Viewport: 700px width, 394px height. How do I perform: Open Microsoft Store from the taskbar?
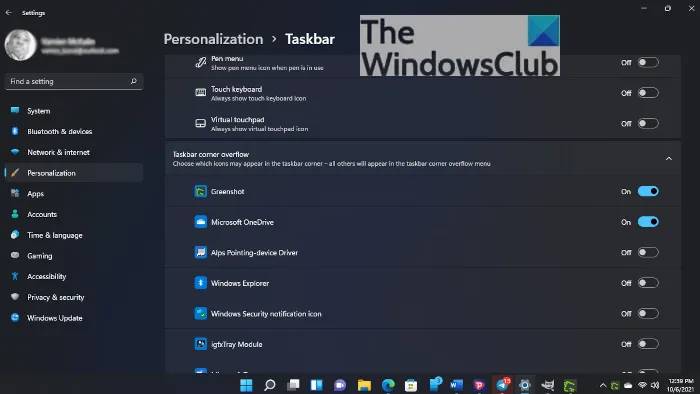(411, 385)
